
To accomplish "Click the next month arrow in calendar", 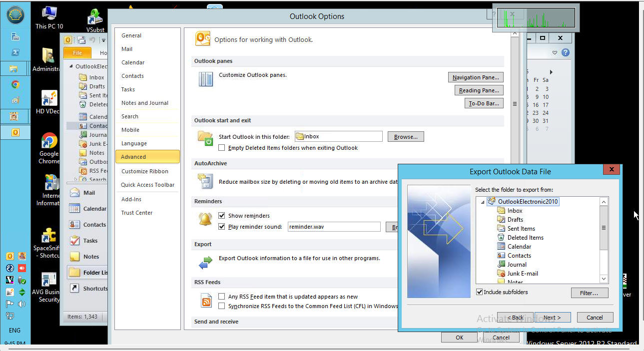I will [551, 72].
